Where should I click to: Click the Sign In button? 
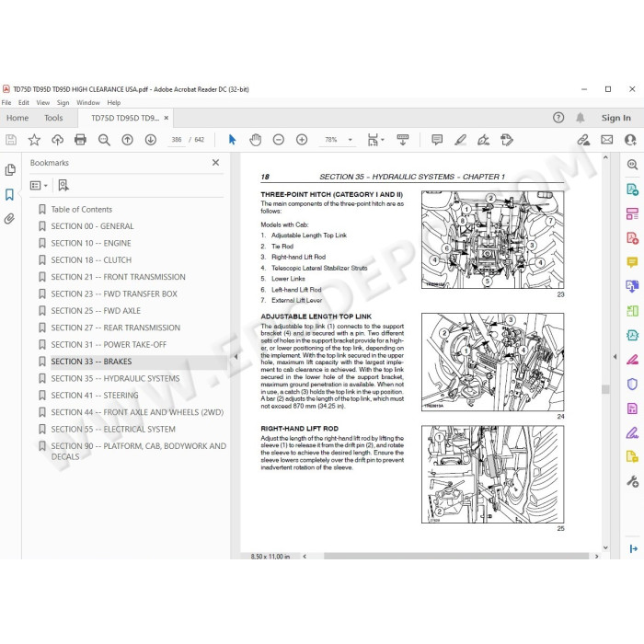click(x=616, y=118)
